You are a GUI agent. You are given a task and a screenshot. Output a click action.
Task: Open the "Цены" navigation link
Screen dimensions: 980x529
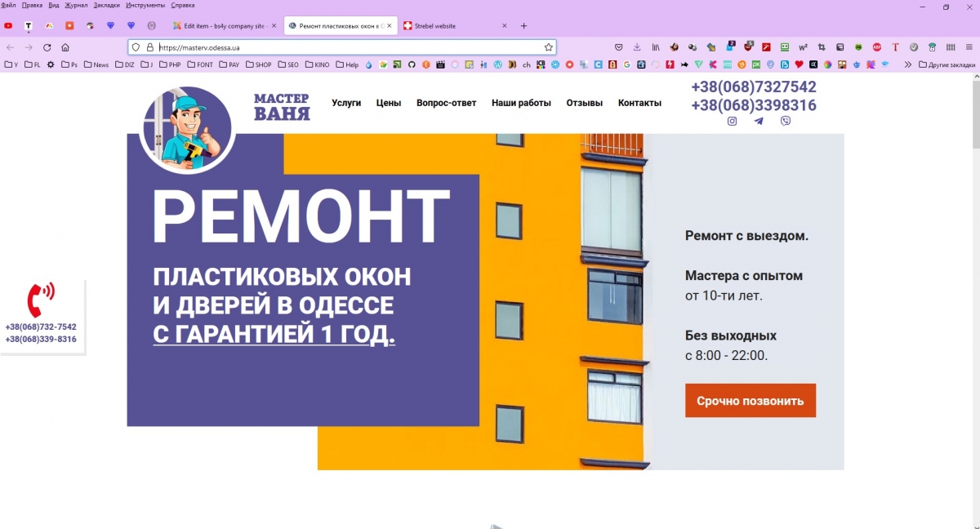(388, 103)
